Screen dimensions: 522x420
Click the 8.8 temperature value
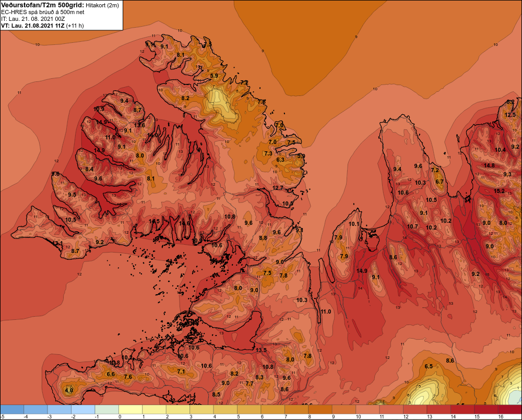coord(263,237)
